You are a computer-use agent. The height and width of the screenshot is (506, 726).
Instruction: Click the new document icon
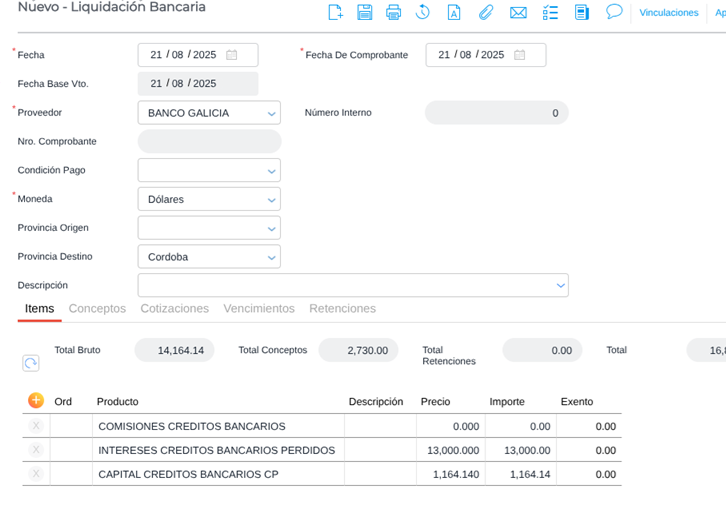tap(335, 12)
